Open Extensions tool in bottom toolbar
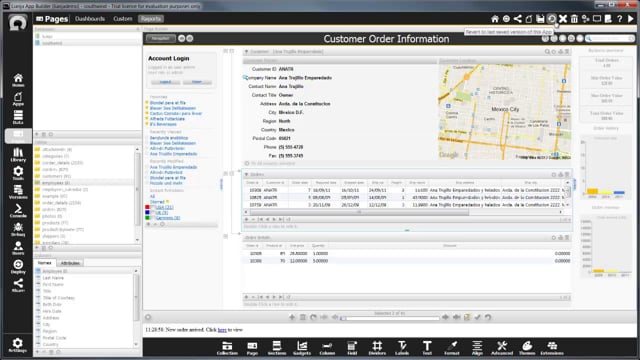 [x=552, y=348]
